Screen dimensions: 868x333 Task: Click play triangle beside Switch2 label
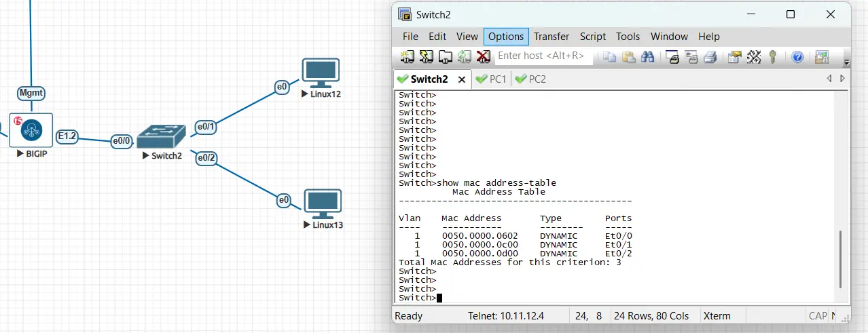click(x=146, y=155)
